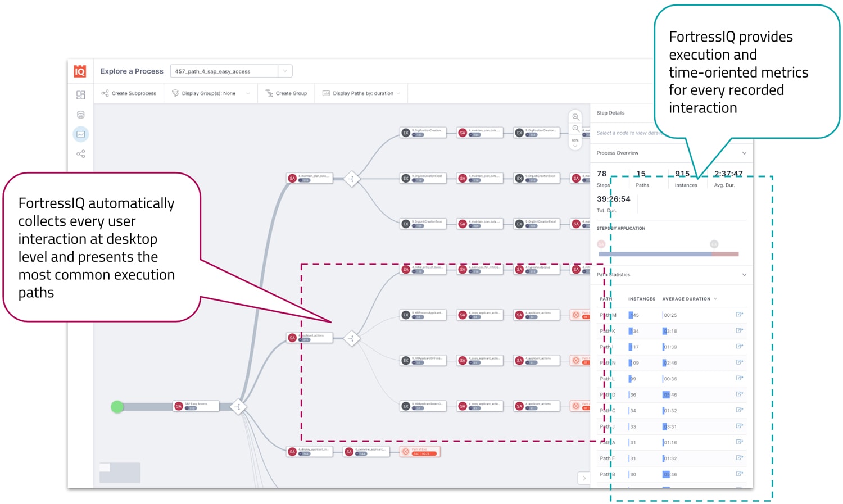This screenshot has height=504, width=843.
Task: Collapse the Path Statistics section
Action: point(744,275)
